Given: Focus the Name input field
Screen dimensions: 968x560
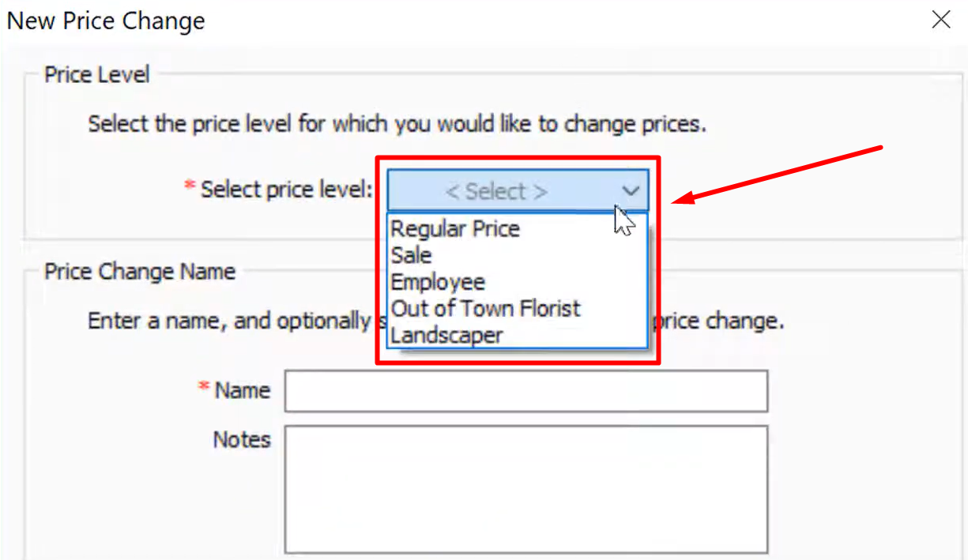Looking at the screenshot, I should (526, 391).
